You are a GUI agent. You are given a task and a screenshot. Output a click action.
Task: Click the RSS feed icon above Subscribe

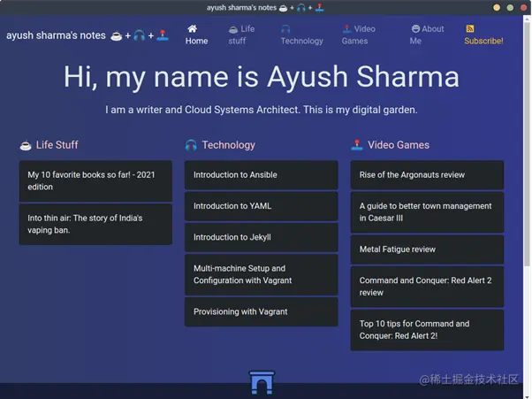[470, 29]
